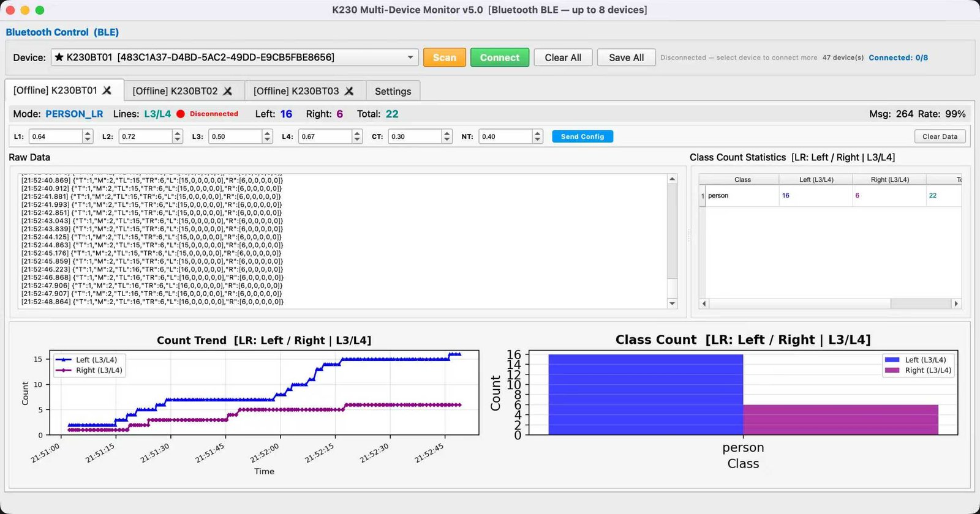Click the raw data line timestamped 21:52:46.223

click(x=152, y=269)
